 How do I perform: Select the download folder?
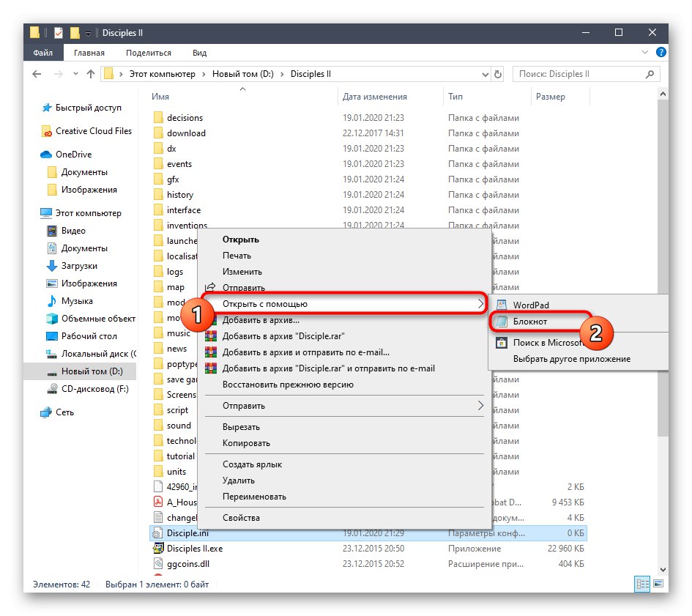coord(186,133)
